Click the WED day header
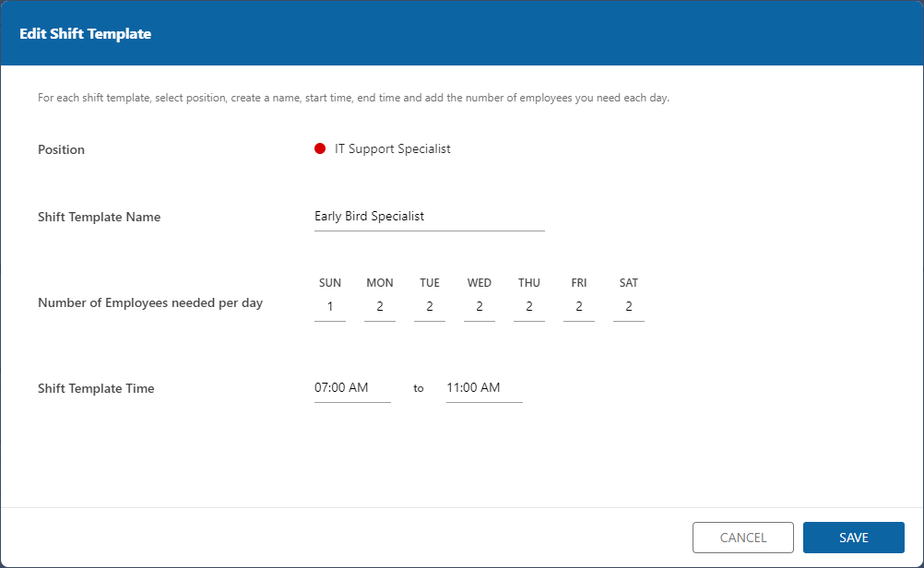Image resolution: width=924 pixels, height=568 pixels. (x=480, y=283)
